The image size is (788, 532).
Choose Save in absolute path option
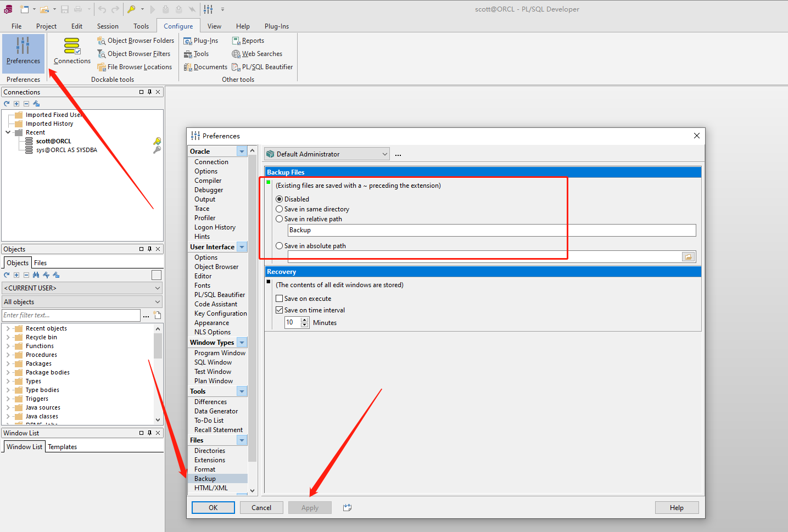click(311, 246)
